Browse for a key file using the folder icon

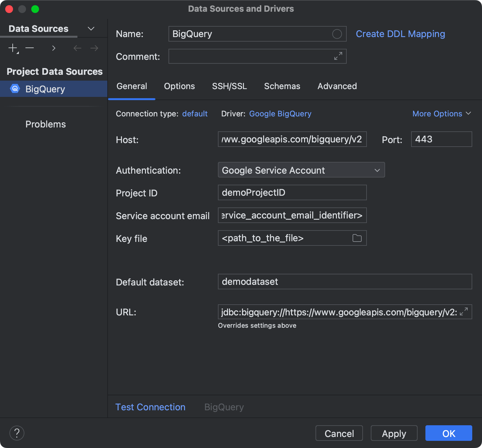[357, 238]
